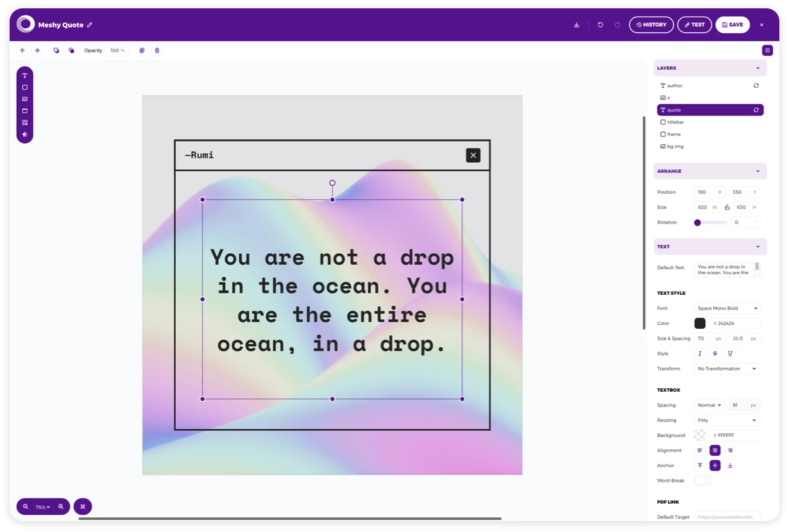The height and width of the screenshot is (532, 789).
Task: Redo the last undone action
Action: 617,25
